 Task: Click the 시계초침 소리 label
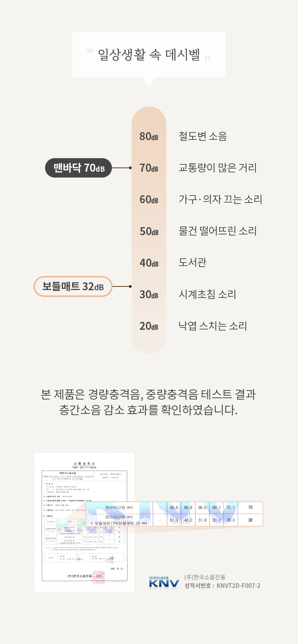coord(207,294)
